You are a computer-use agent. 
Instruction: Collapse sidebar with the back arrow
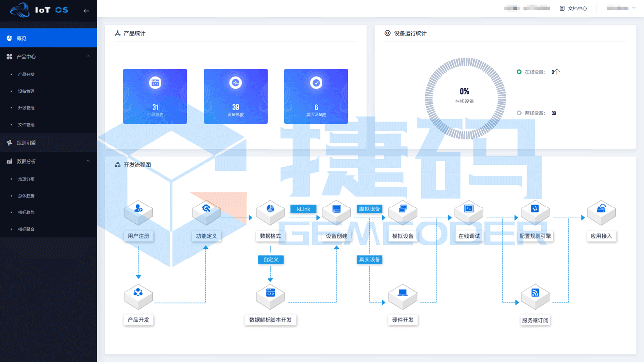[x=86, y=10]
